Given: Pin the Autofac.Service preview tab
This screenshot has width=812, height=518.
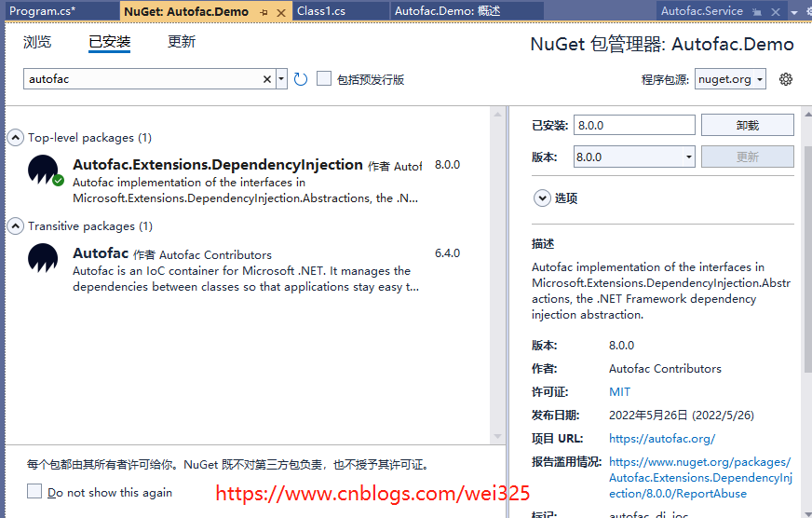Looking at the screenshot, I should (x=757, y=12).
